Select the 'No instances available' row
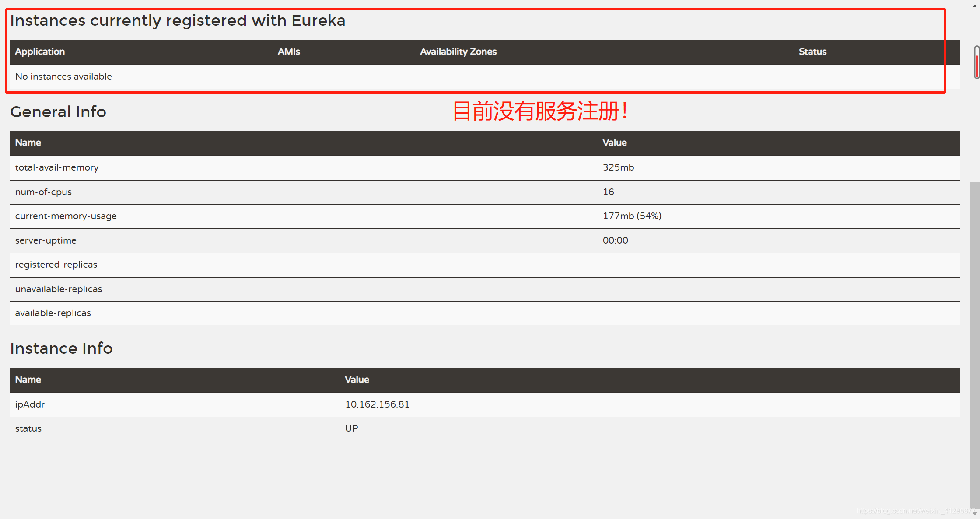Screen dimensions: 980x519 [x=485, y=77]
